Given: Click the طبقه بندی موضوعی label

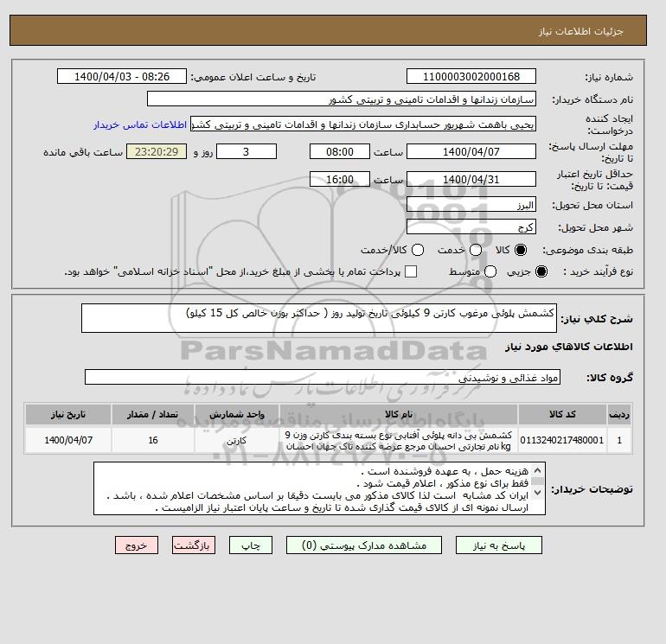Looking at the screenshot, I should pos(588,251).
